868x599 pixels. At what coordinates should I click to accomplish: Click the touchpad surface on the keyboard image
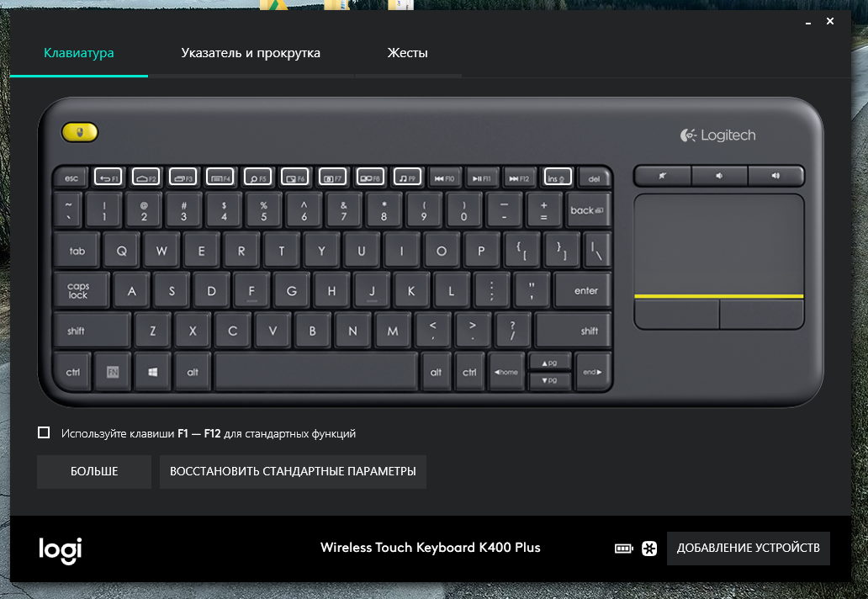click(719, 244)
